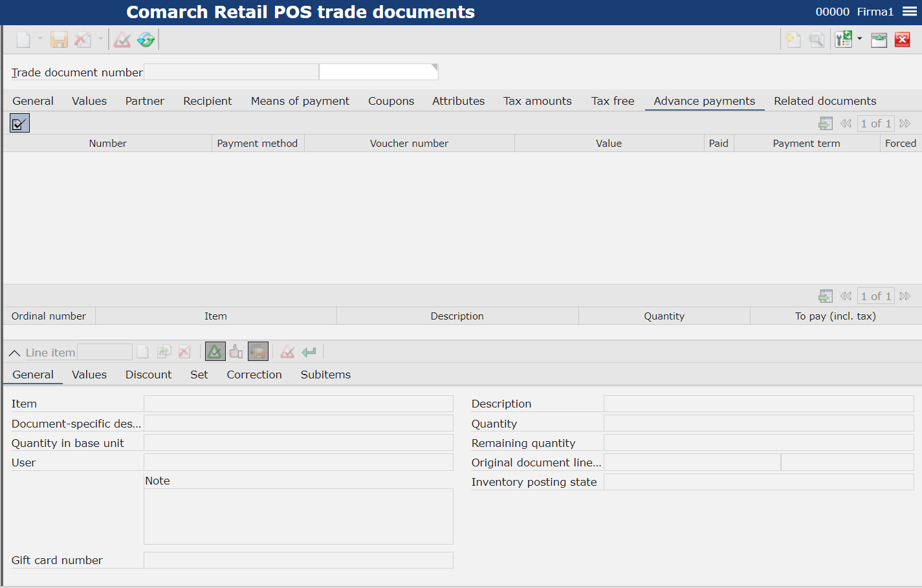The height and width of the screenshot is (588, 922).
Task: Switch to the header General tab
Action: 33,101
